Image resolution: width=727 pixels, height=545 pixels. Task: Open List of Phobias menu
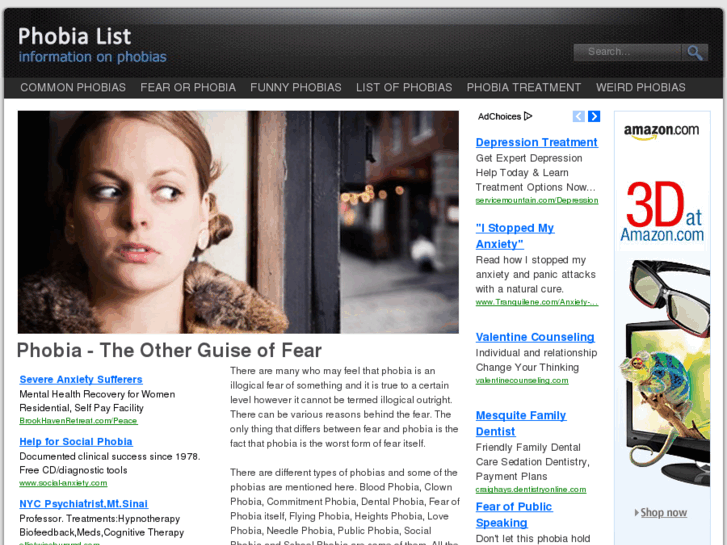pyautogui.click(x=404, y=88)
